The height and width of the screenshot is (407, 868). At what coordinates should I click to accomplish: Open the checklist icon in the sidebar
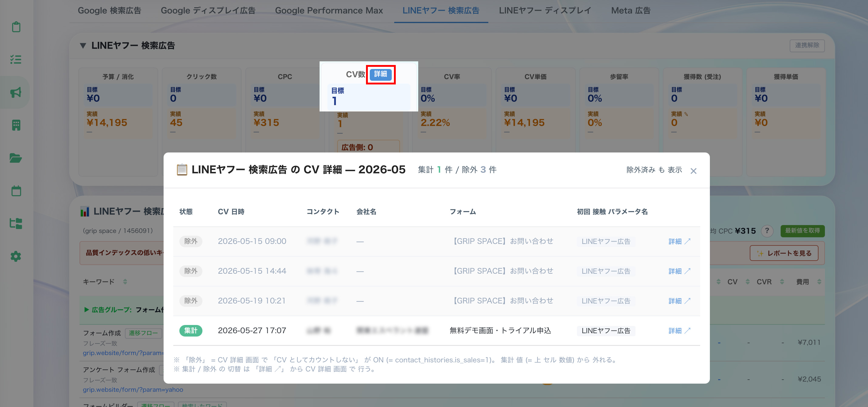point(16,59)
